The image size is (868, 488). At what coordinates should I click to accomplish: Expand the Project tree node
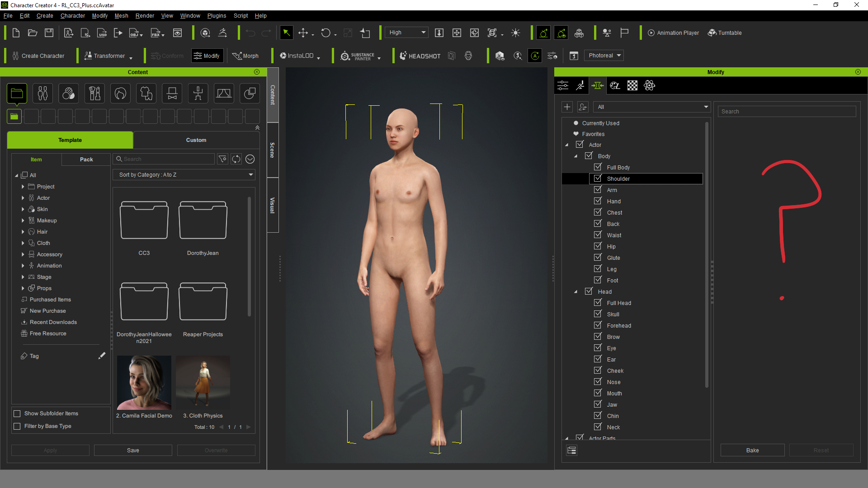tap(23, 187)
